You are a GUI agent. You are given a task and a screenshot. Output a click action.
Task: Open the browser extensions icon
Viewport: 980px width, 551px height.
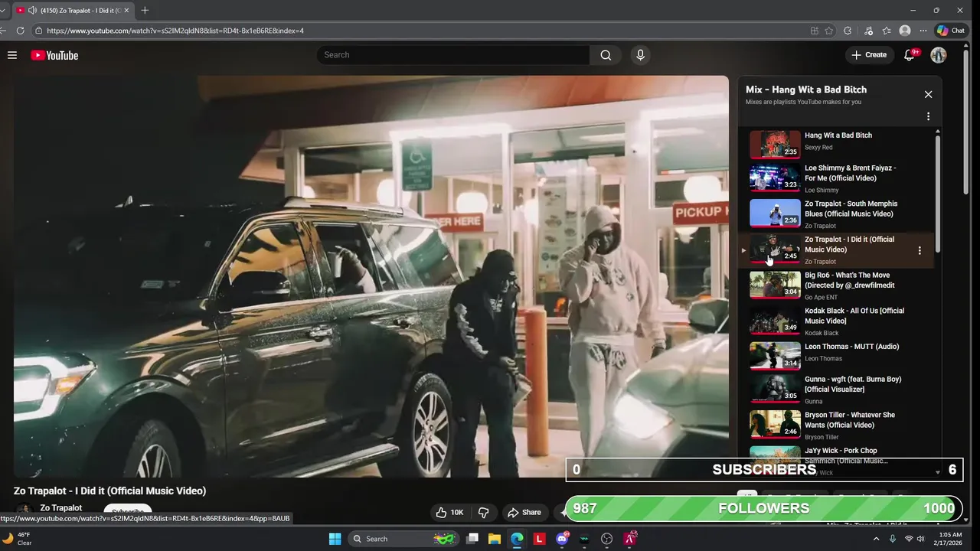point(848,31)
